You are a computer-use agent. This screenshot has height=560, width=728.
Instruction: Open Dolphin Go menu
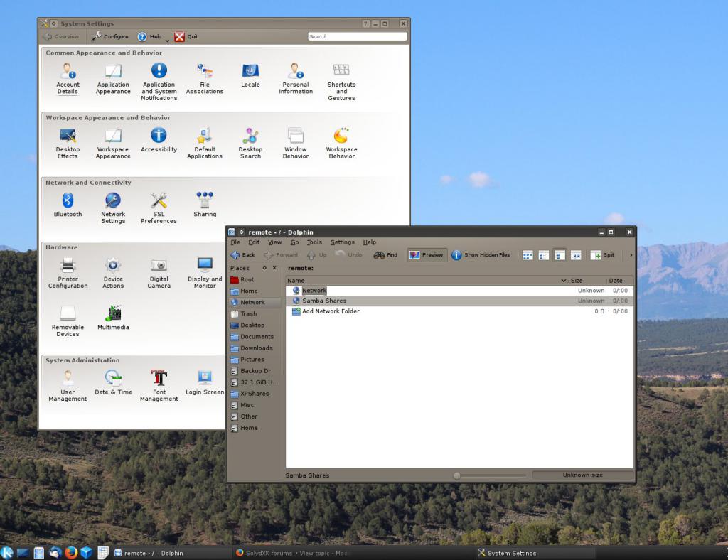pyautogui.click(x=294, y=242)
